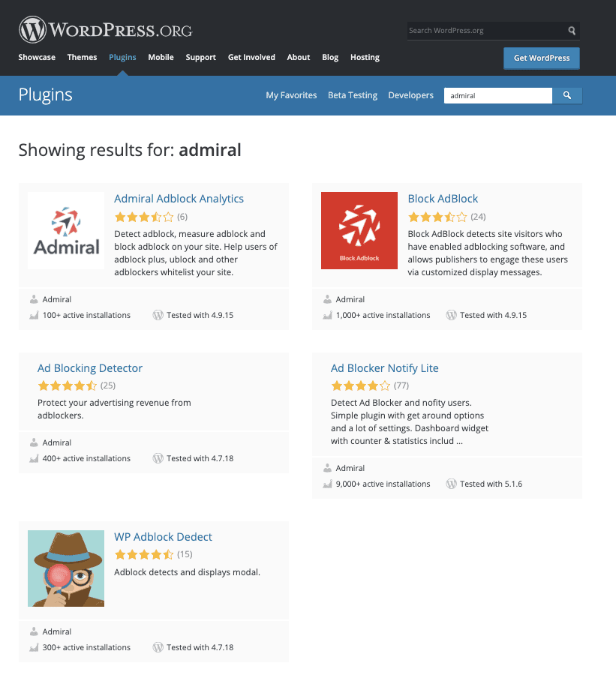Click WordPress icon beside WP Adblock Dedect tested version
Screen dimensions: 616x684
[x=158, y=647]
